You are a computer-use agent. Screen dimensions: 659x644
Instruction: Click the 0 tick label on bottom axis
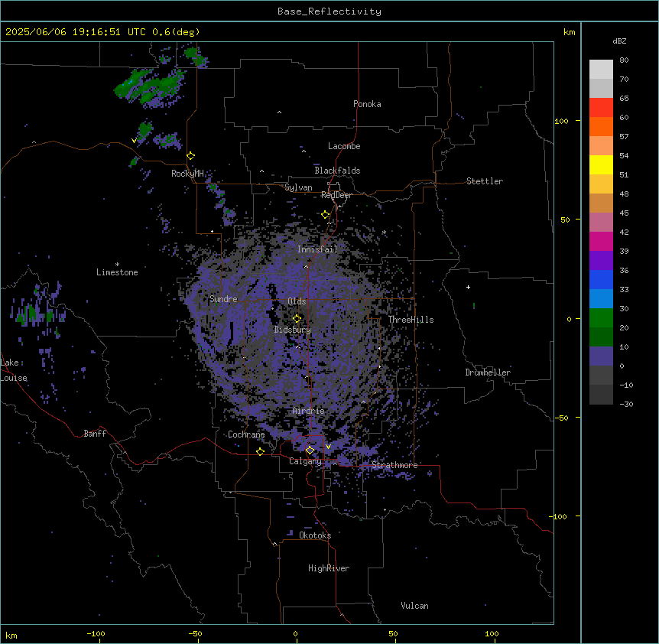tap(295, 634)
